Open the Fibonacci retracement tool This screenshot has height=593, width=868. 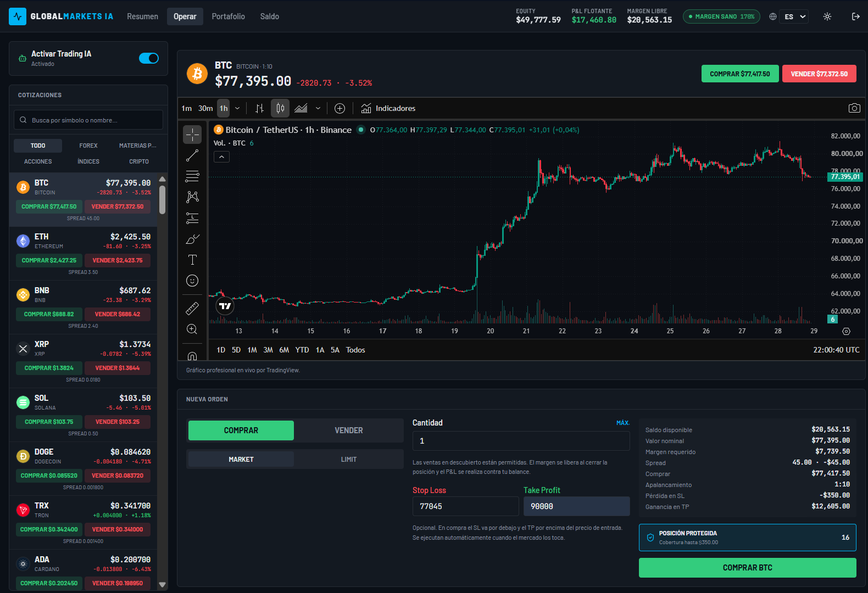[192, 176]
